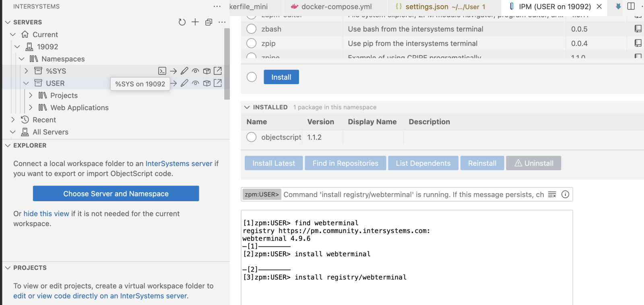644x305 pixels.
Task: Clear command output with lines icon
Action: (552, 195)
